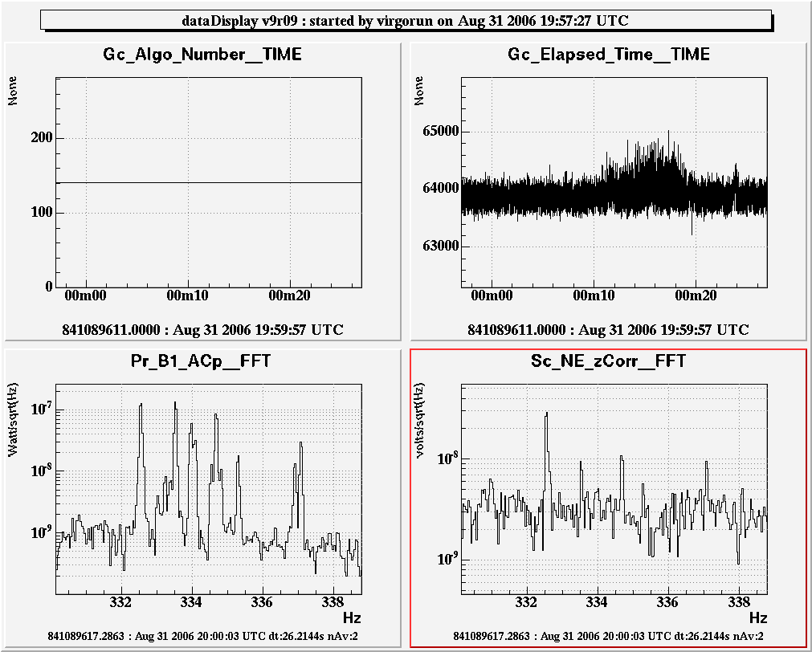Select the Pr_B1_ACp__FFT plot title
Viewport: 812px width, 652px height.
(x=201, y=361)
